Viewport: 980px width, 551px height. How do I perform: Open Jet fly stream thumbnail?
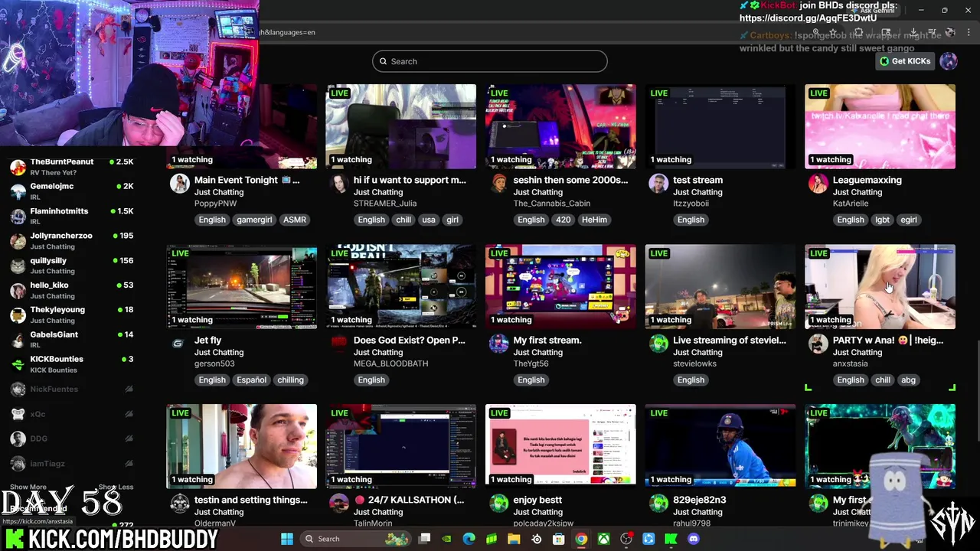(242, 287)
